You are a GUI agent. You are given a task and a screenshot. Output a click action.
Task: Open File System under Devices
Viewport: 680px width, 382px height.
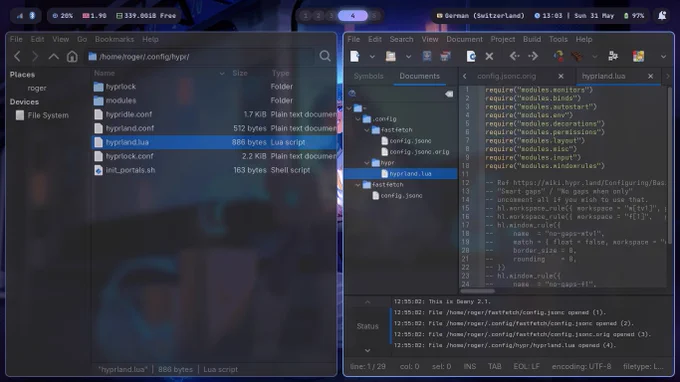point(48,115)
